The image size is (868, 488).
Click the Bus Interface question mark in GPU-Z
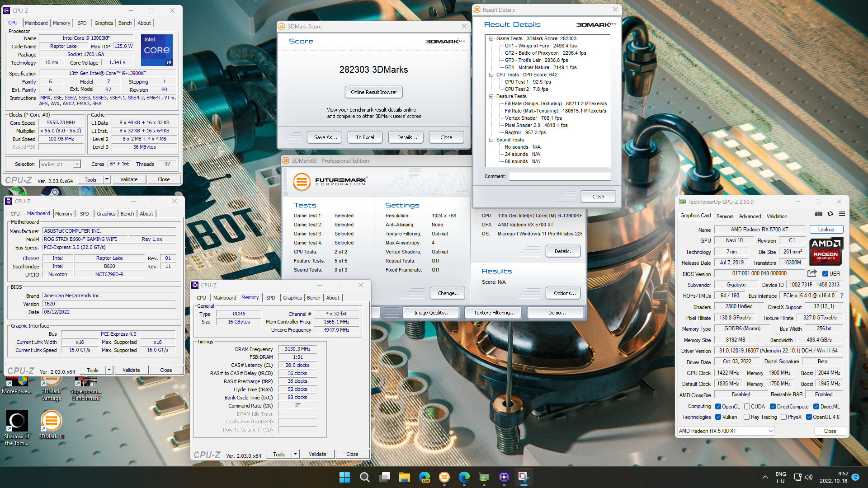coord(842,296)
